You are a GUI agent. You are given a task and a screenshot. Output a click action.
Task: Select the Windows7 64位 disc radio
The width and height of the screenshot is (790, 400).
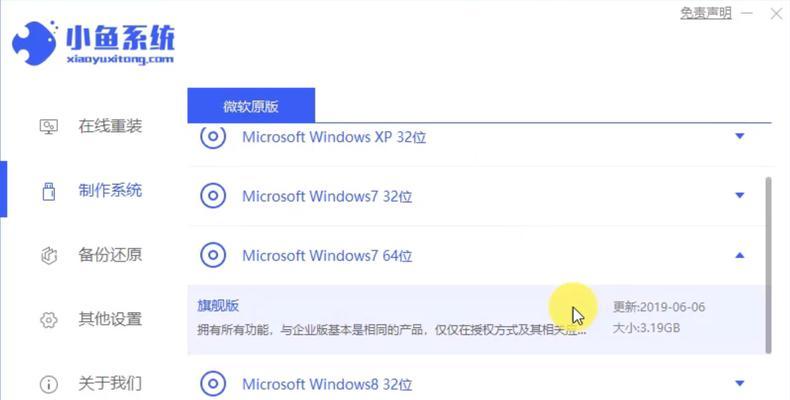pyautogui.click(x=213, y=255)
